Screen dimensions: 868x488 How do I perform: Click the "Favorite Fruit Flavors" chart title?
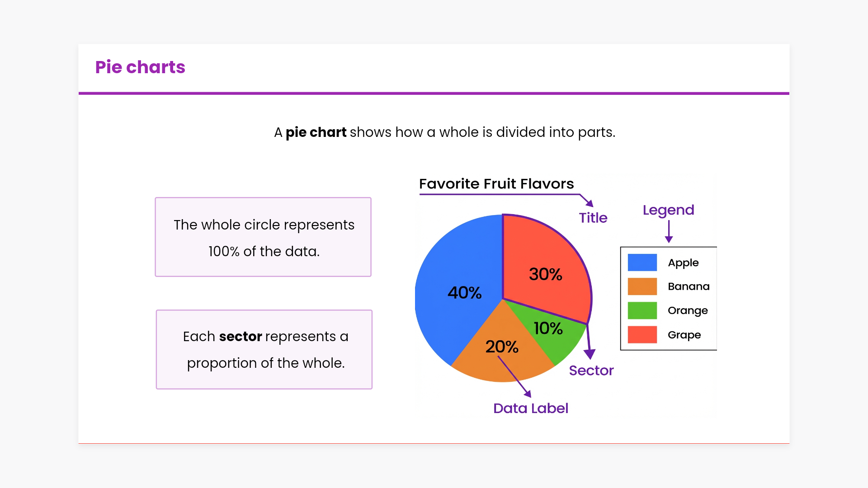pos(496,184)
